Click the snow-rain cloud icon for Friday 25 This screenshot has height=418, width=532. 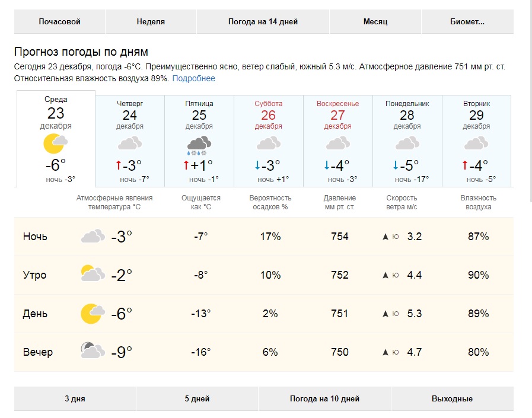(x=199, y=145)
